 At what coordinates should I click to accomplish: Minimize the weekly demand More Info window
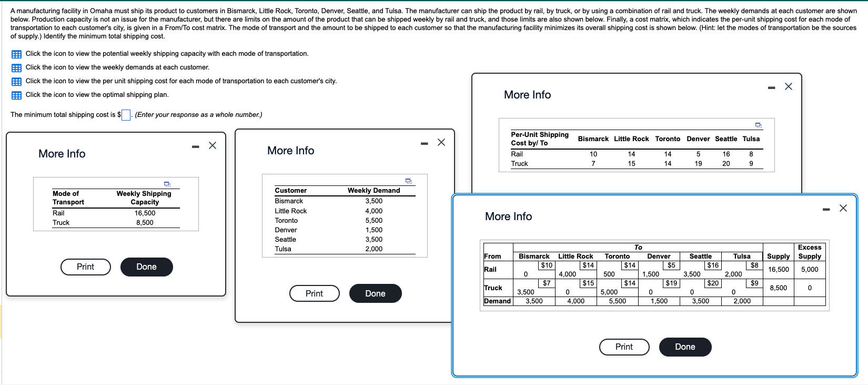point(425,143)
